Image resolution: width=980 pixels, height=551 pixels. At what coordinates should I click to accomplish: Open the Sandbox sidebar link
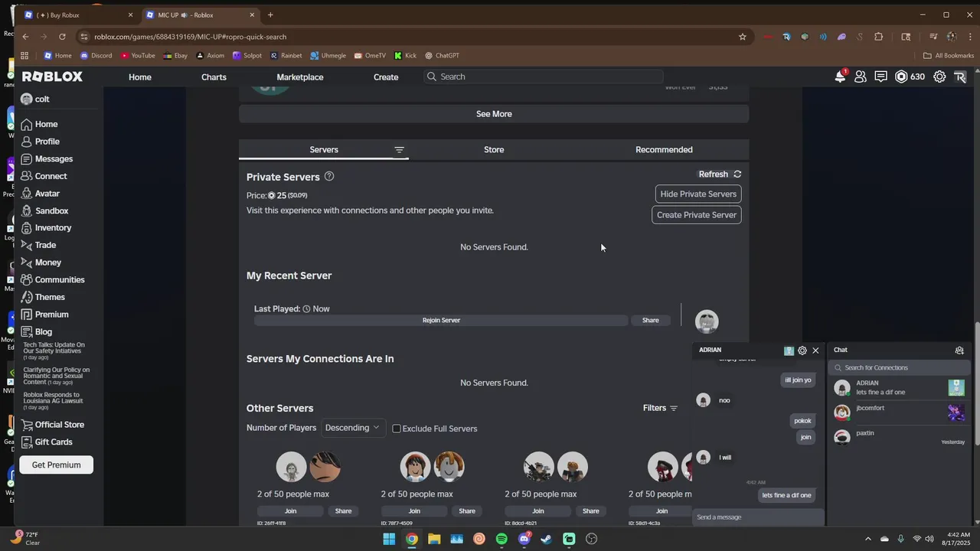(51, 210)
